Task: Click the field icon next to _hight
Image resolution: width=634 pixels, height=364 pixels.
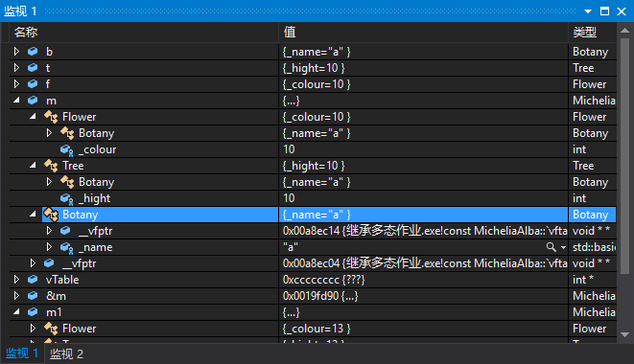Action: 67,199
